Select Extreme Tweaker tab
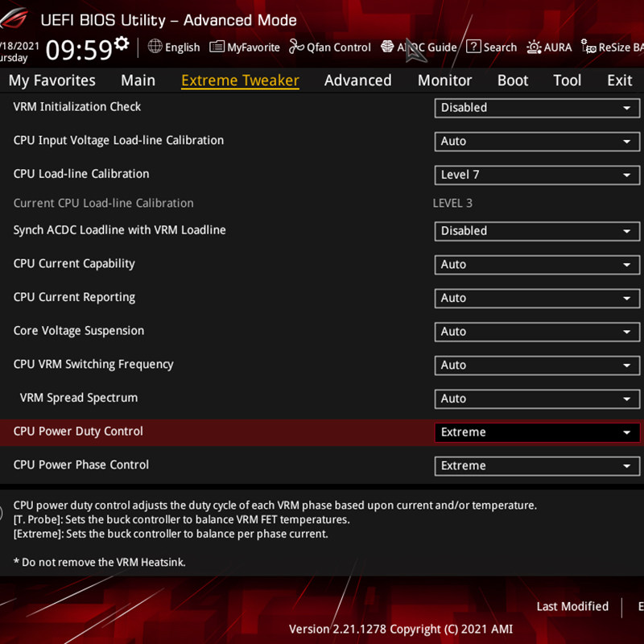Viewport: 644px width, 644px height. click(240, 80)
